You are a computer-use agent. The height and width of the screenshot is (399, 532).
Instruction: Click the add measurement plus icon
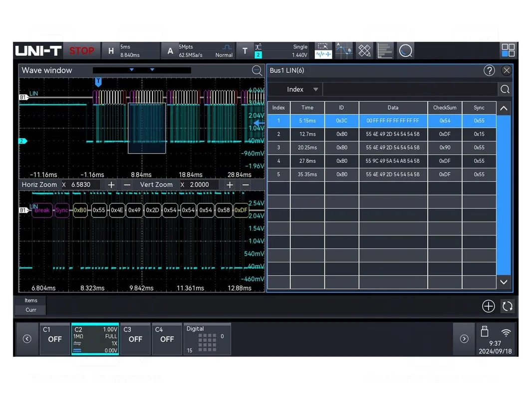pos(488,306)
